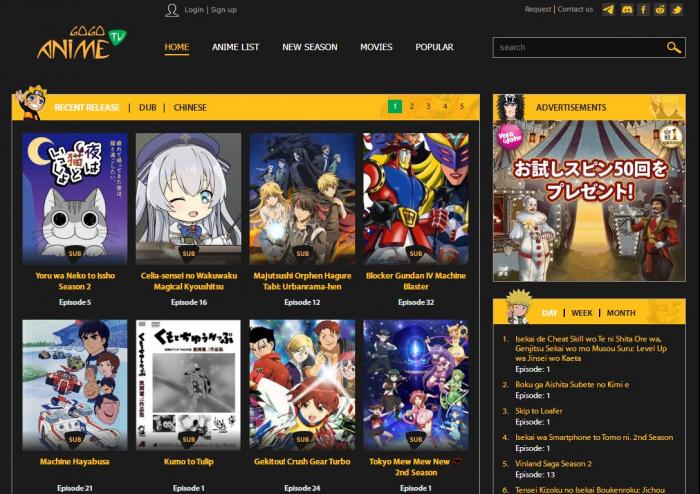Image resolution: width=700 pixels, height=494 pixels.
Task: Open Tokyo Mew Mew New poster
Action: point(416,385)
